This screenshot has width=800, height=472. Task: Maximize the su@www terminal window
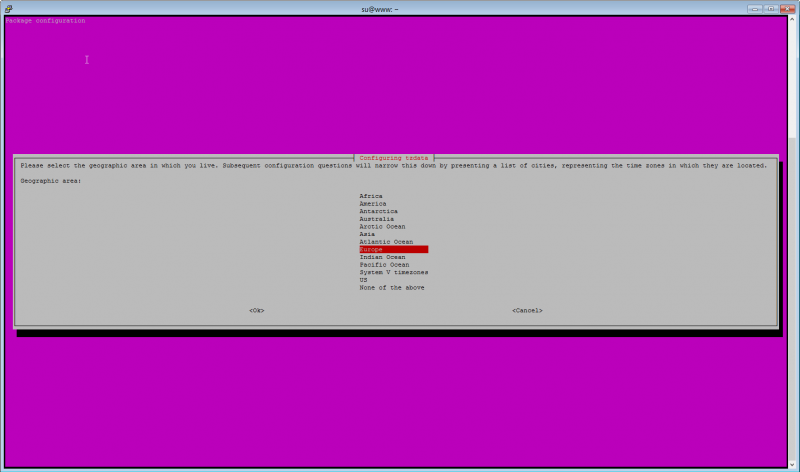[771, 8]
